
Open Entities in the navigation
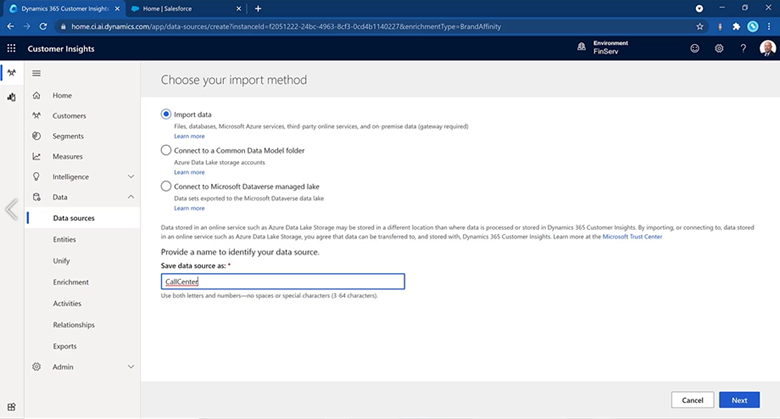click(x=64, y=239)
